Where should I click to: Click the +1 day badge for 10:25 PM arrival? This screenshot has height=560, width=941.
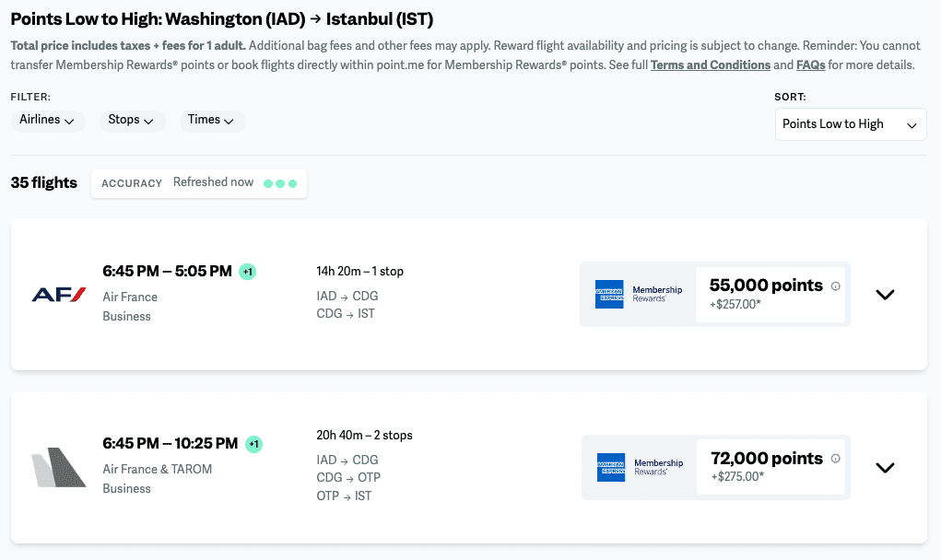pos(253,445)
